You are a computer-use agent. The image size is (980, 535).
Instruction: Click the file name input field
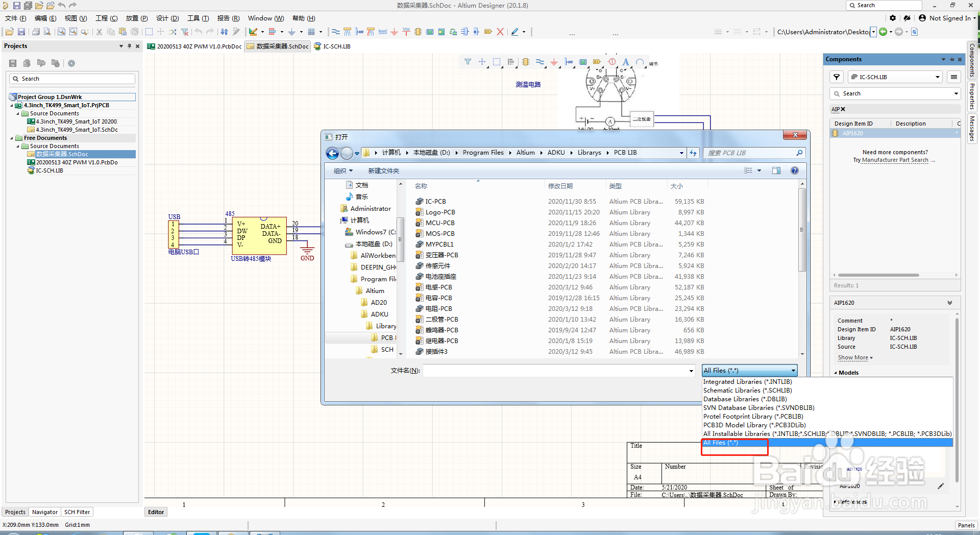click(x=555, y=371)
